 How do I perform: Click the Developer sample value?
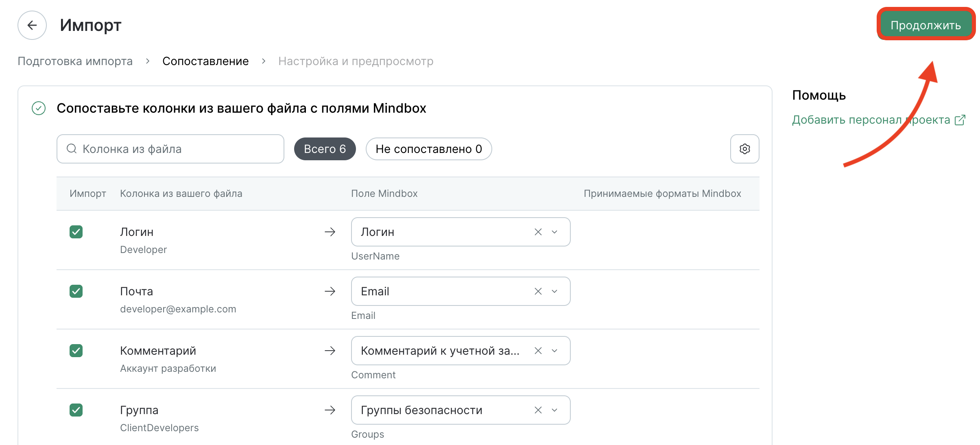click(144, 250)
